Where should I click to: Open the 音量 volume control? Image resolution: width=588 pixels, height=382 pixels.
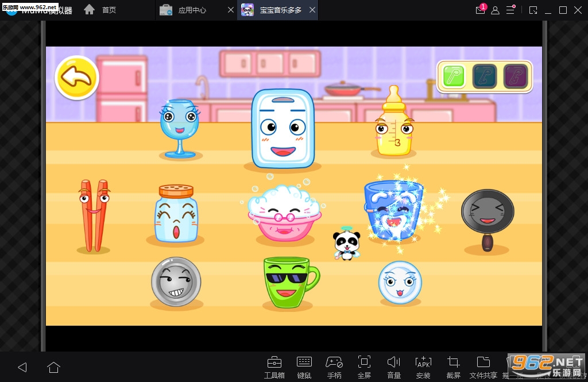tap(393, 366)
